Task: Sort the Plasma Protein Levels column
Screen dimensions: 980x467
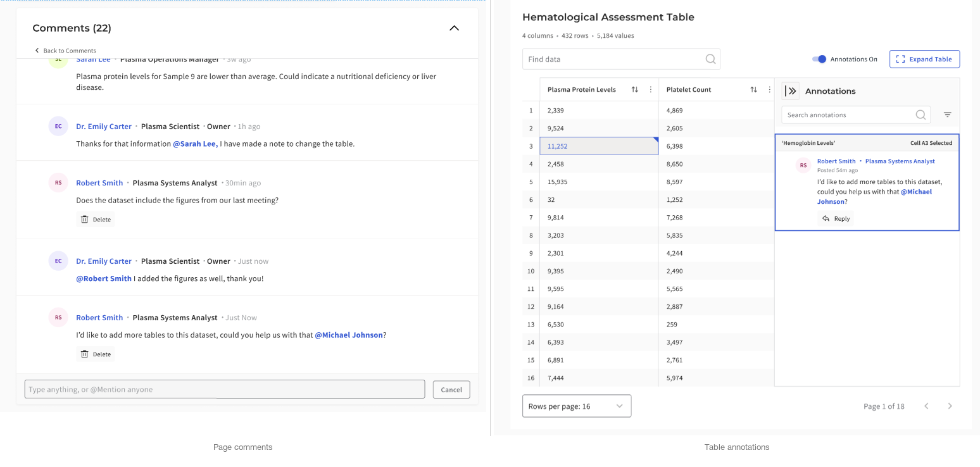Action: pos(634,90)
